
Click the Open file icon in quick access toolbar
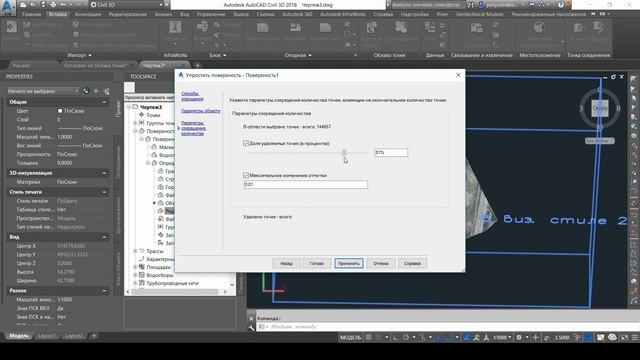pyautogui.click(x=33, y=5)
